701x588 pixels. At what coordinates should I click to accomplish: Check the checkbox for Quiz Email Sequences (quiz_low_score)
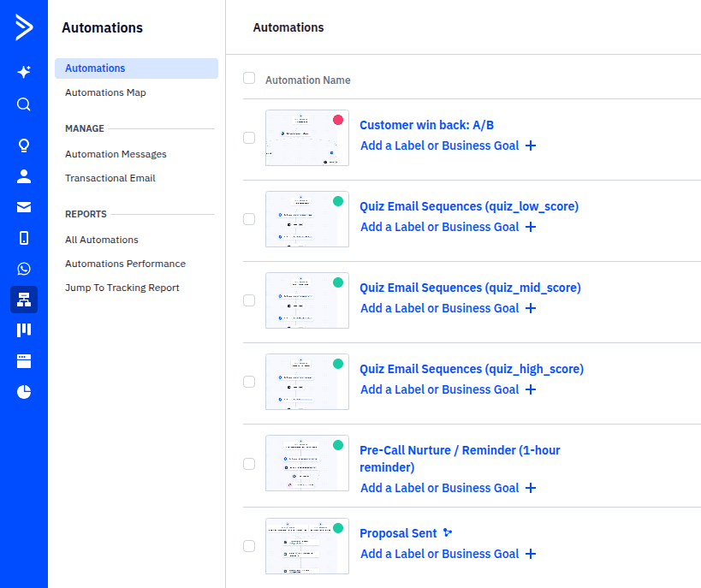point(249,219)
